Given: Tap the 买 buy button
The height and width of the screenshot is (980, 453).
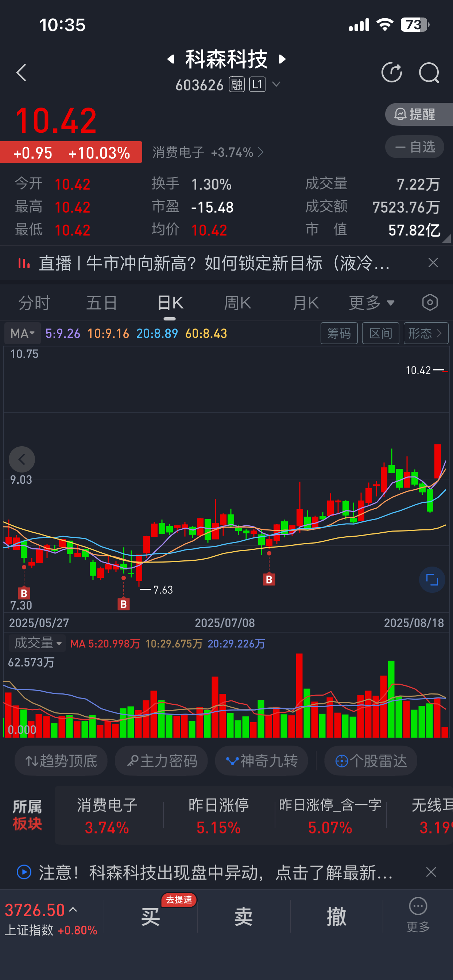Looking at the screenshot, I should tap(151, 916).
